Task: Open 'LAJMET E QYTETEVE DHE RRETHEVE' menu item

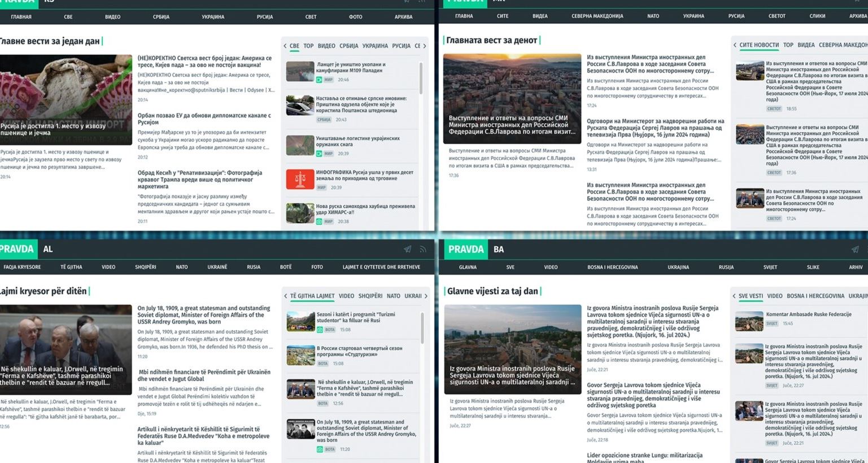Action: [381, 267]
